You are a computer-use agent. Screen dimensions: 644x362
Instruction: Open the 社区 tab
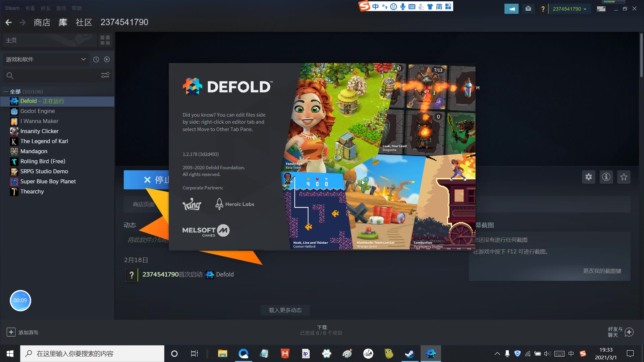click(x=84, y=22)
